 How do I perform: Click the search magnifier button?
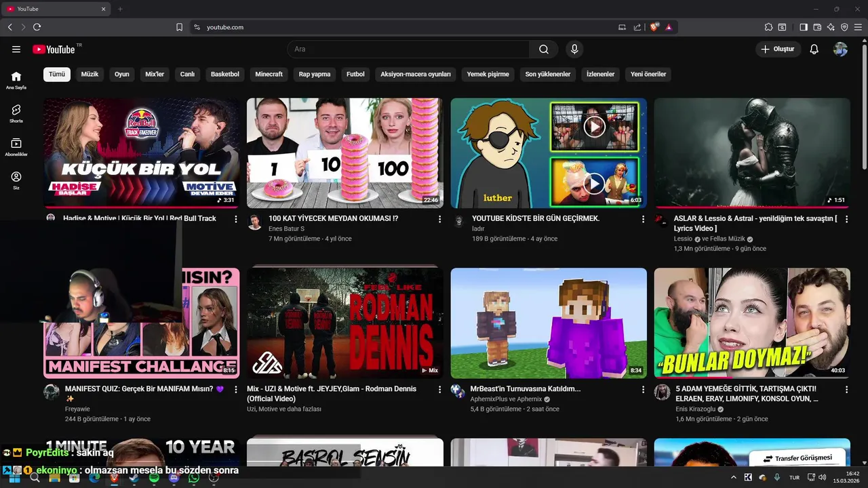[544, 49]
